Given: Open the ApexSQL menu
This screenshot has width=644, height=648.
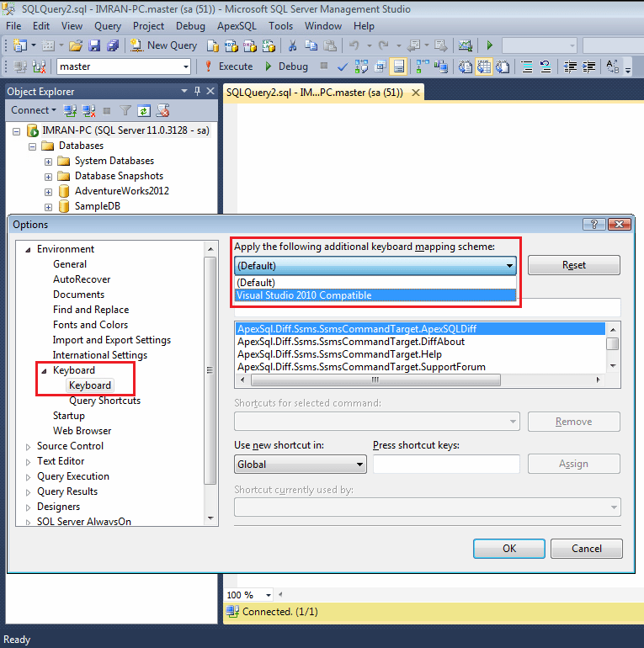Looking at the screenshot, I should (x=237, y=26).
